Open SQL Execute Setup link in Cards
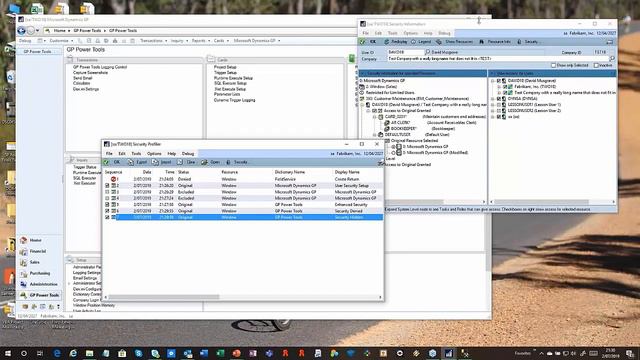 230,83
